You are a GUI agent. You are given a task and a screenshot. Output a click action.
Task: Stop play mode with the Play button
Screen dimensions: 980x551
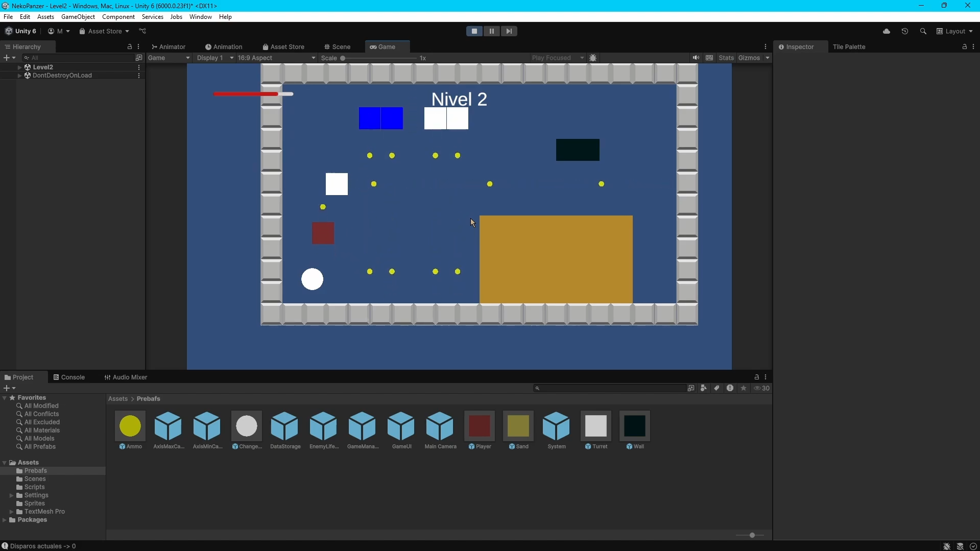[x=474, y=31]
